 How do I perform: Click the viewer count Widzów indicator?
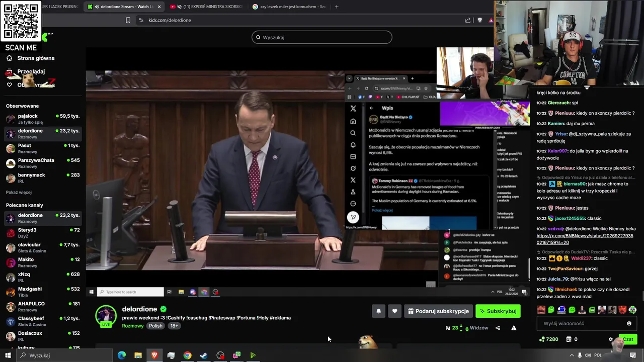[467, 328]
